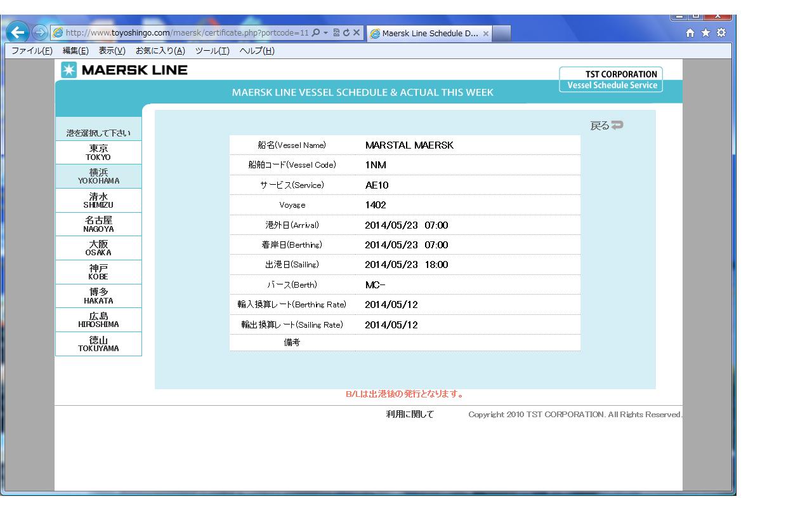Click MAERSK LINE VESSEL SCHEDULE & ACTUAL heading
812x508 pixels.
tap(363, 93)
